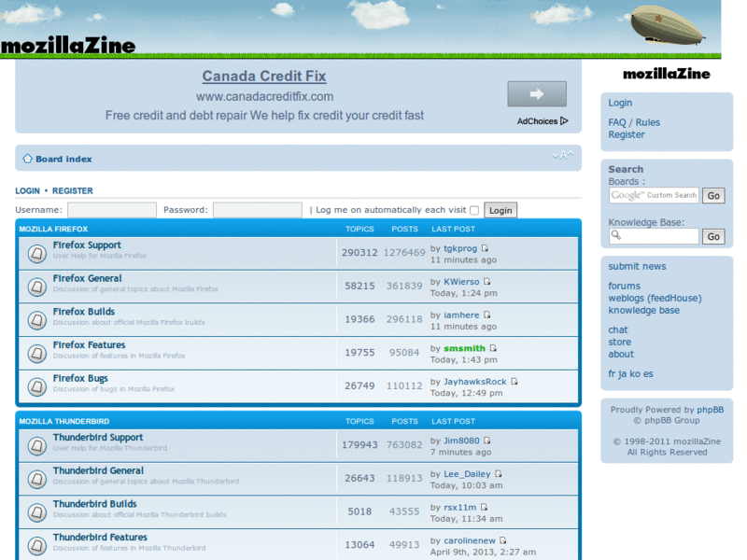
Task: Enable Log me on automatically checkbox
Action: pos(474,210)
